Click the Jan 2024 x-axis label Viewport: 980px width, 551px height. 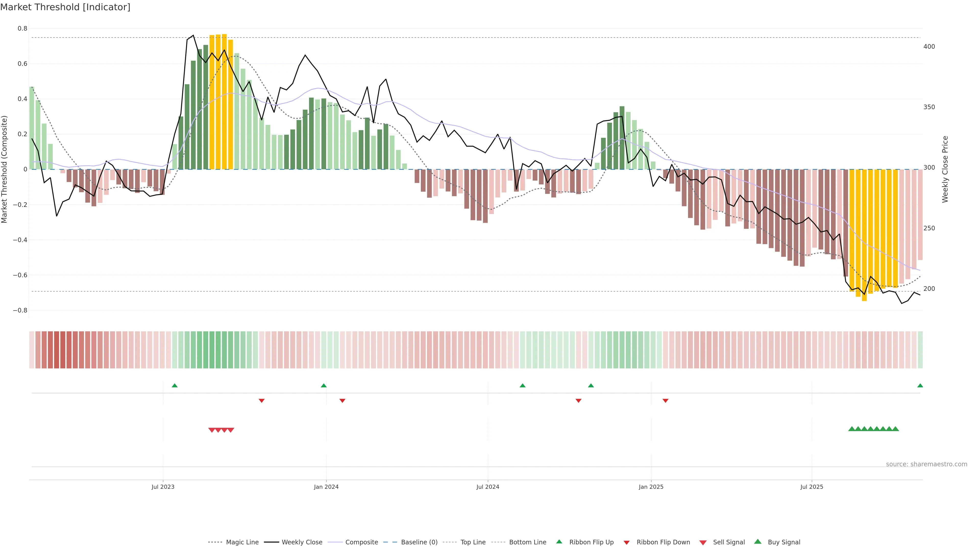point(326,487)
